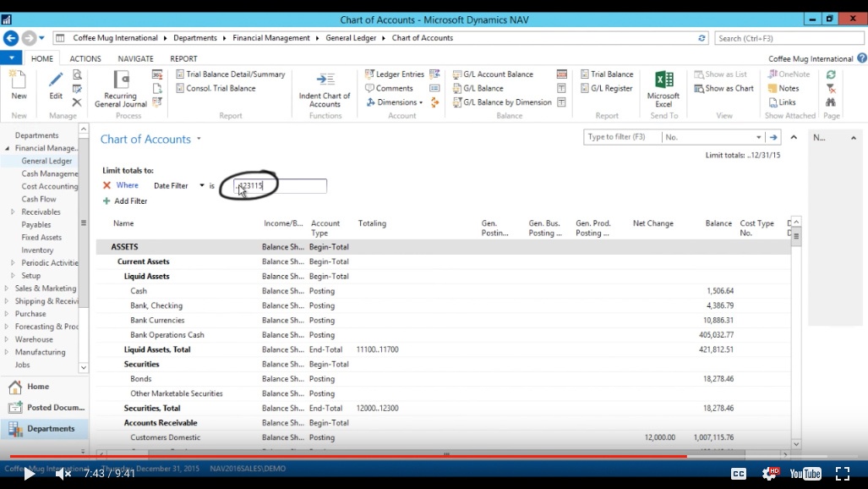Open the Dimensions dropdown
This screenshot has width=868, height=489.
tap(394, 102)
